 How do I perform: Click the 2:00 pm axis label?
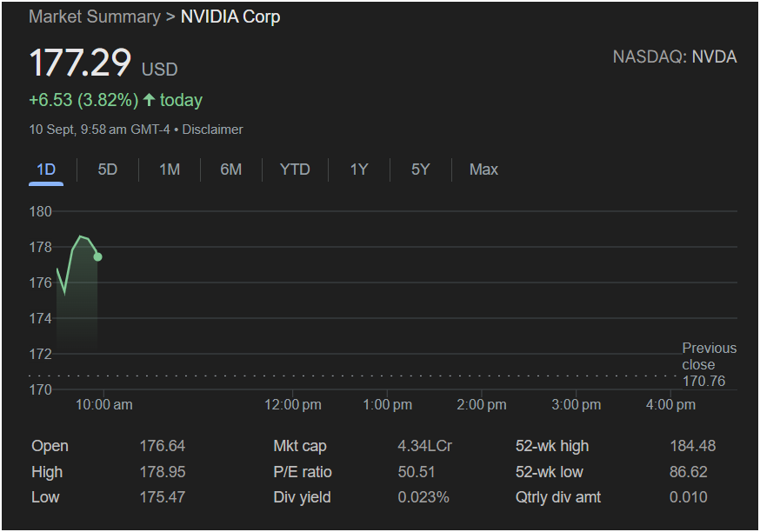point(481,404)
